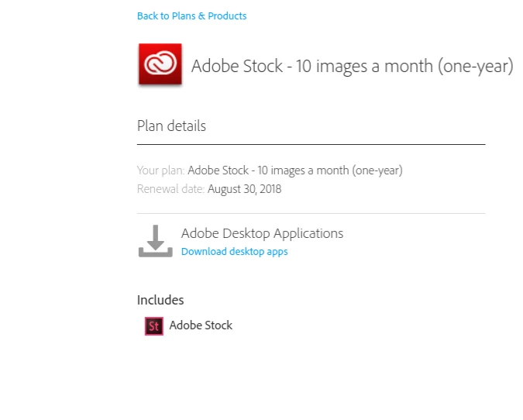The height and width of the screenshot is (420, 523).
Task: Click the light divider above Adobe Desktop Applications
Action: pyautogui.click(x=311, y=213)
